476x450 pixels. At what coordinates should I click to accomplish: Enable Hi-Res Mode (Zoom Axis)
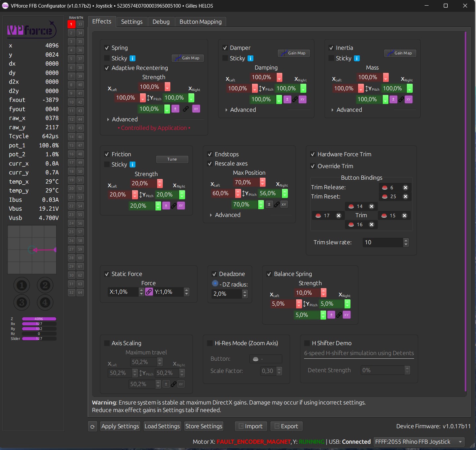(210, 343)
